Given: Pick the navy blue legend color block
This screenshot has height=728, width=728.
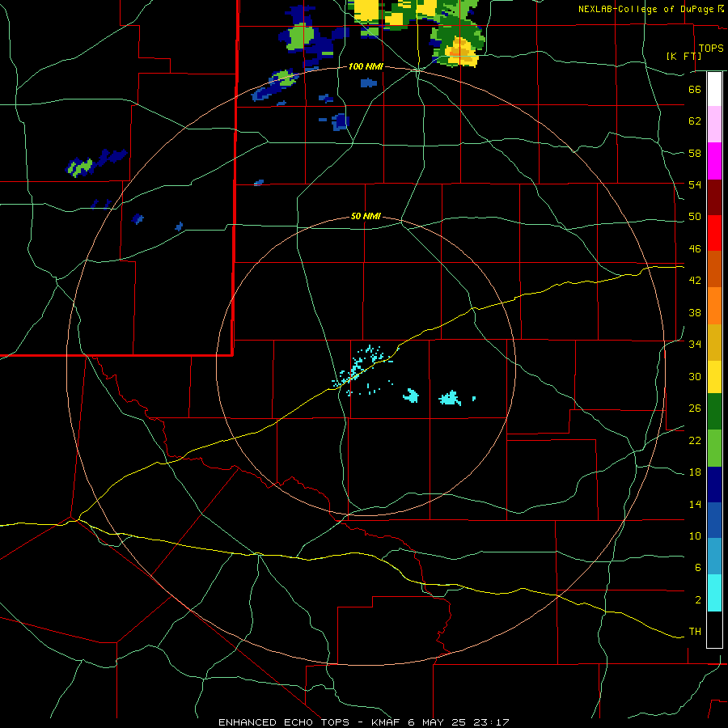Looking at the screenshot, I should point(714,485).
